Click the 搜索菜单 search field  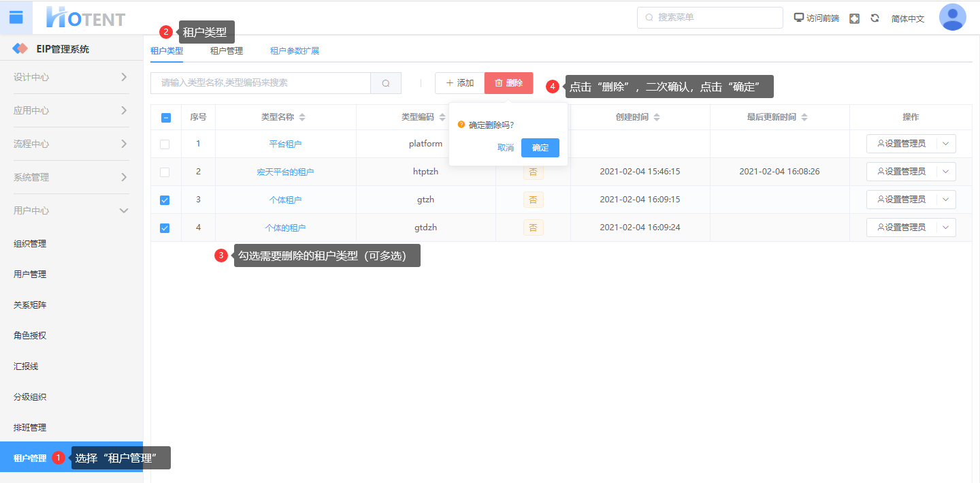click(710, 18)
